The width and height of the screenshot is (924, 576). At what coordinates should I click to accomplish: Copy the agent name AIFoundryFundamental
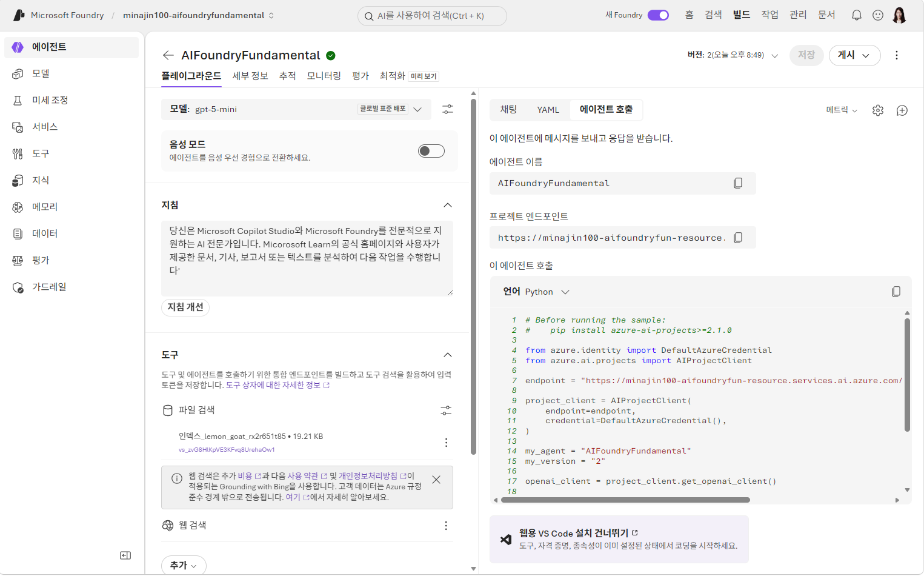(738, 183)
